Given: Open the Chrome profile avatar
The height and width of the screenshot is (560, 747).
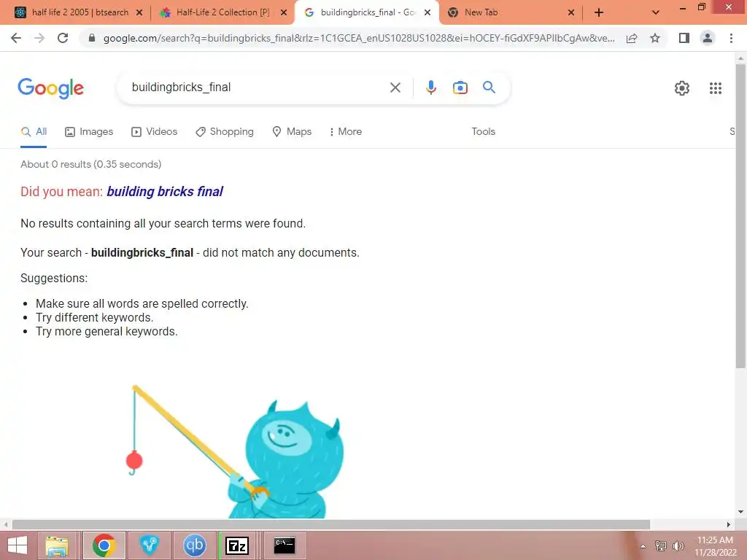Looking at the screenshot, I should pyautogui.click(x=708, y=38).
